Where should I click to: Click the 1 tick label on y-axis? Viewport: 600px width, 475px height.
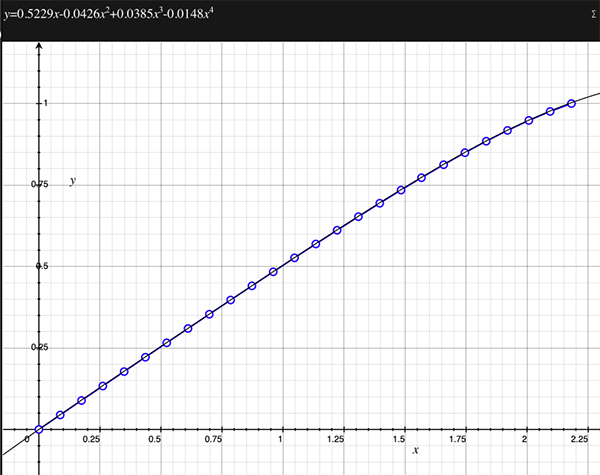pyautogui.click(x=44, y=103)
